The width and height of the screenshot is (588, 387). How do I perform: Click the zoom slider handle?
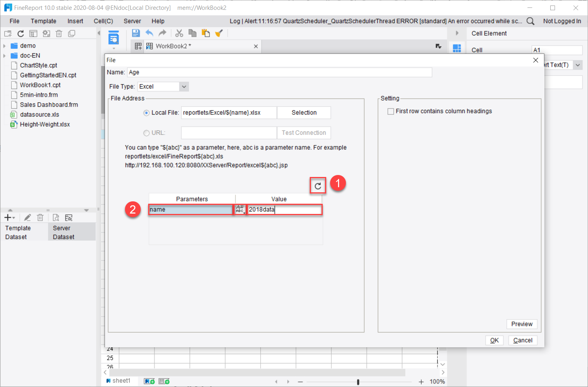pyautogui.click(x=358, y=382)
